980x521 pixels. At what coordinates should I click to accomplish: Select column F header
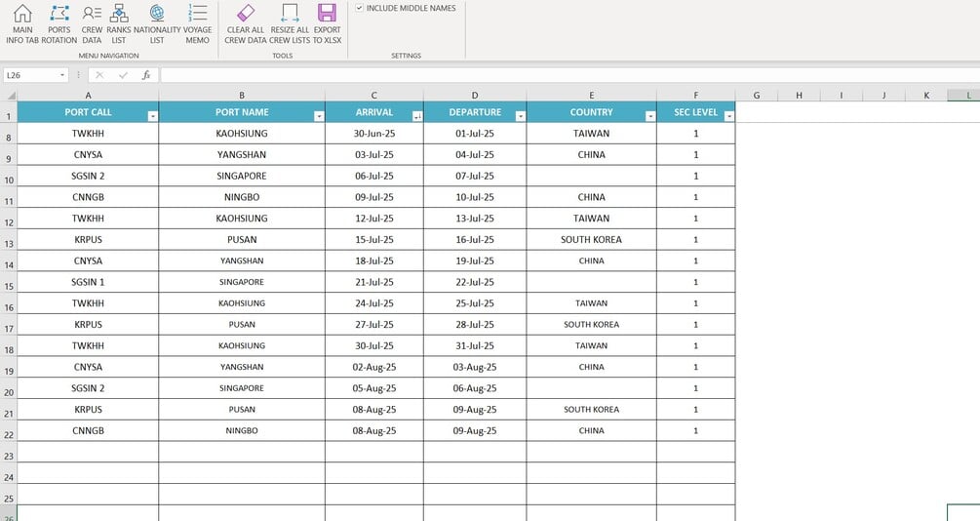click(695, 95)
